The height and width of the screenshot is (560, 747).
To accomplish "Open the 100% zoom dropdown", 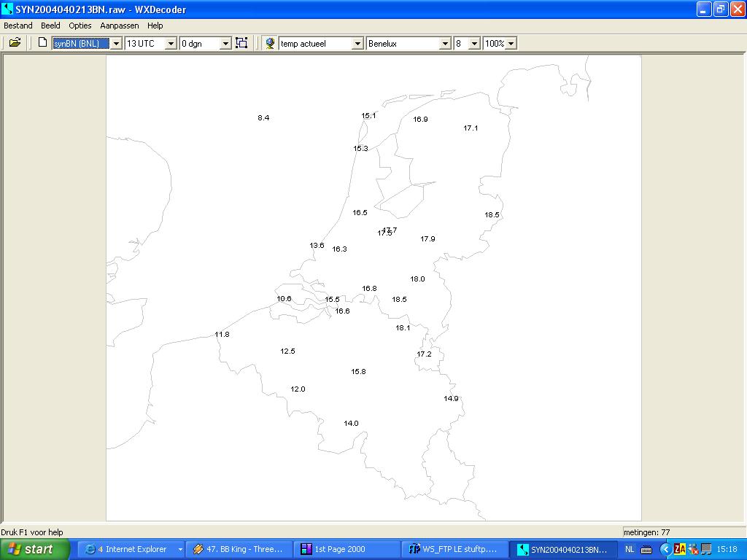I will click(511, 43).
